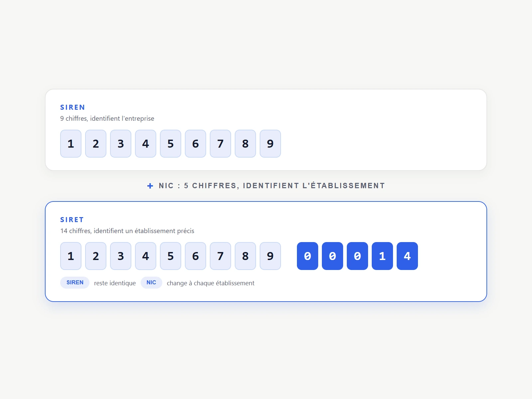
Task: Click the first blue NIC digit 0
Action: pos(308,256)
